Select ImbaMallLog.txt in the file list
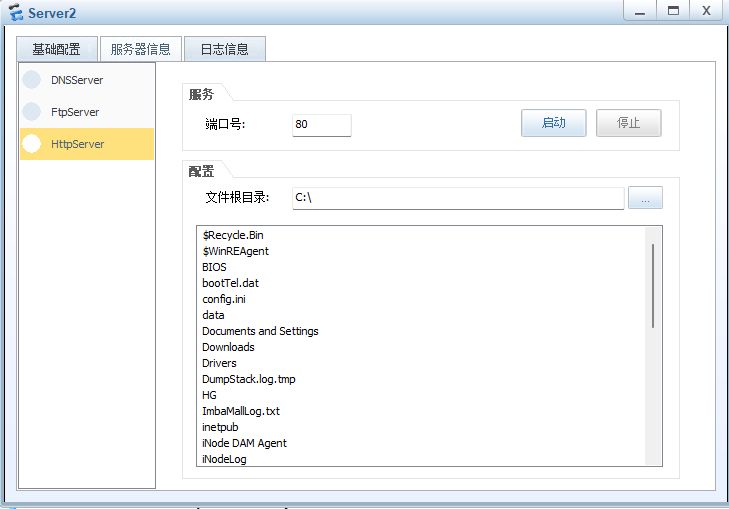 coord(241,411)
